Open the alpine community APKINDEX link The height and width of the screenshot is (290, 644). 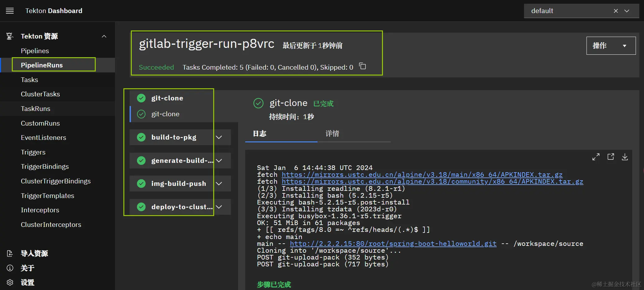click(x=433, y=182)
